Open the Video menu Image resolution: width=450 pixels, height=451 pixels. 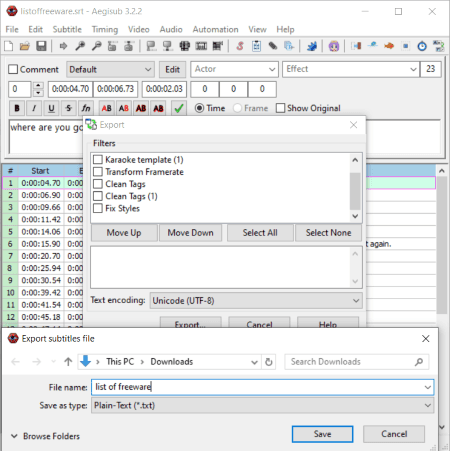[x=139, y=29]
